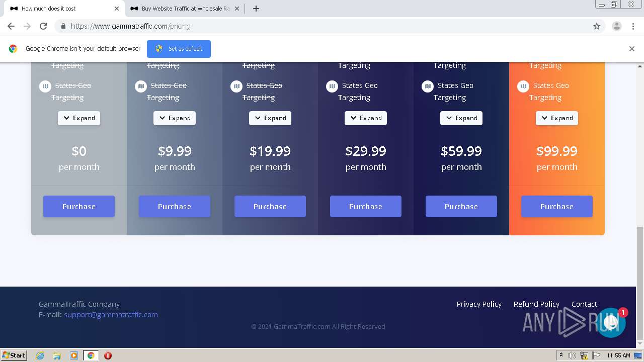Open File Explorer folder in taskbar

57,355
